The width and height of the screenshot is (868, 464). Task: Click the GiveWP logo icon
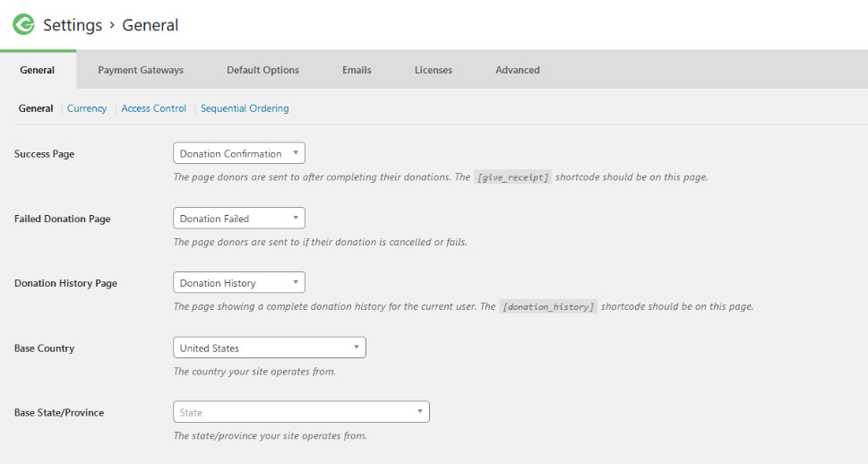(23, 25)
